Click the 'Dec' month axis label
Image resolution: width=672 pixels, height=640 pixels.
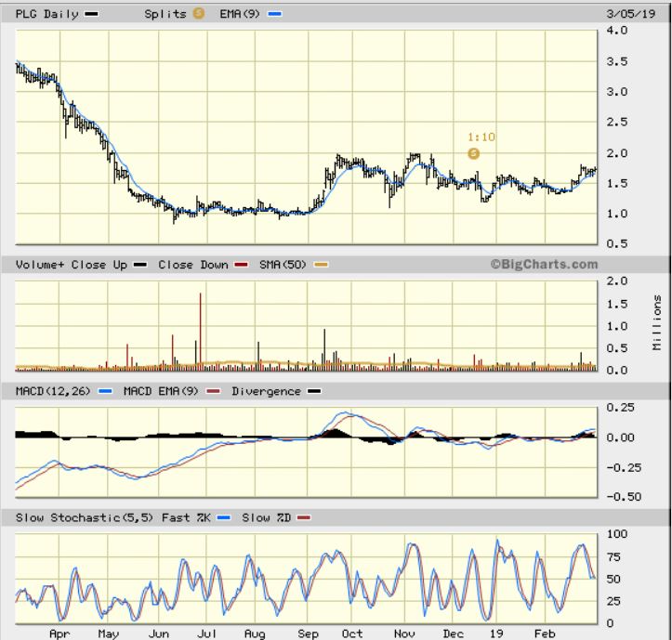point(453,633)
